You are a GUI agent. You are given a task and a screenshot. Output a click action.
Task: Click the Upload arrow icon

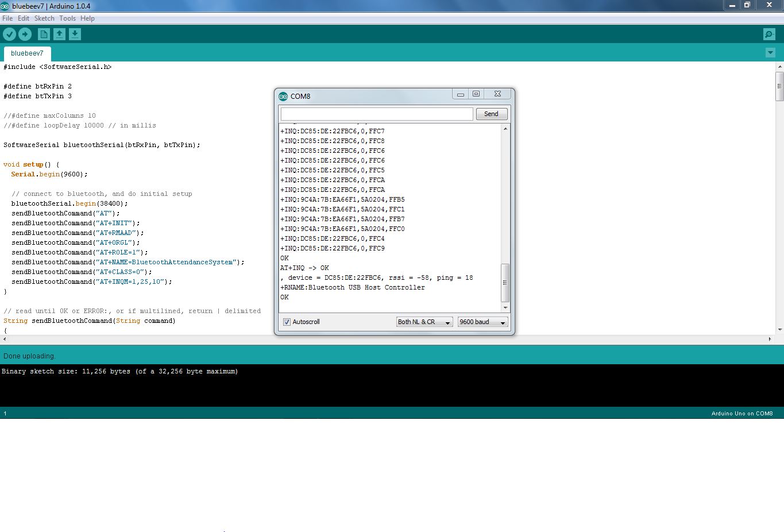tap(25, 34)
